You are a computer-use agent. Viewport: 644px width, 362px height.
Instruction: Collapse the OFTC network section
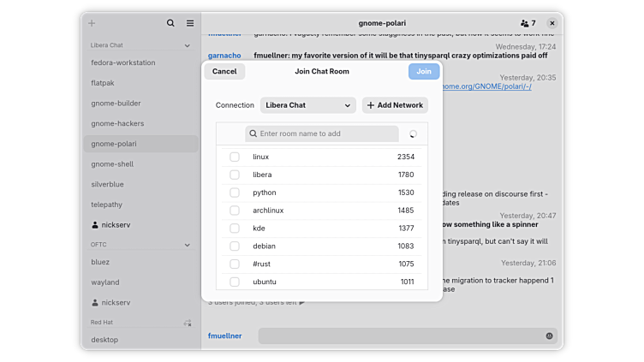188,245
